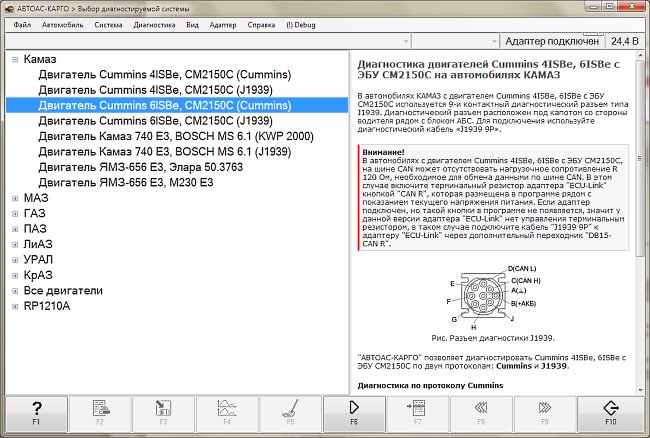Screen dimensions: 650x438
Task: Click the help panel scroll down arrow
Action: click(640, 390)
